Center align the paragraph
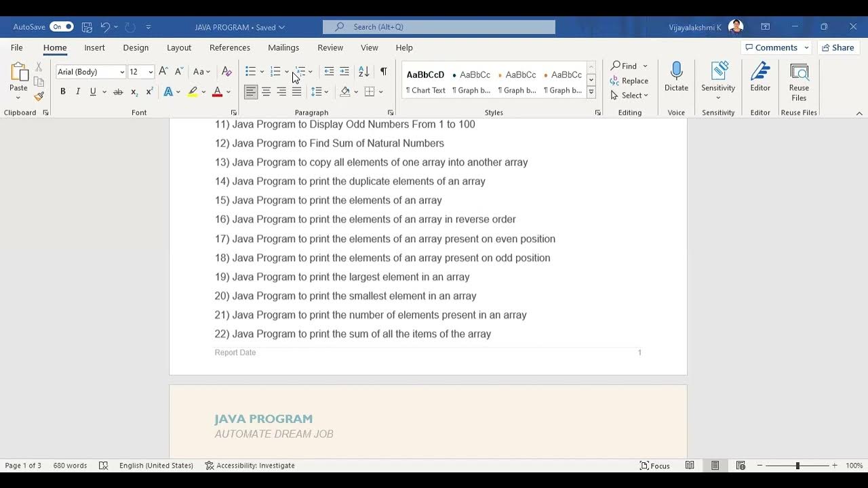Screen dimensions: 868x488 (x=267, y=91)
